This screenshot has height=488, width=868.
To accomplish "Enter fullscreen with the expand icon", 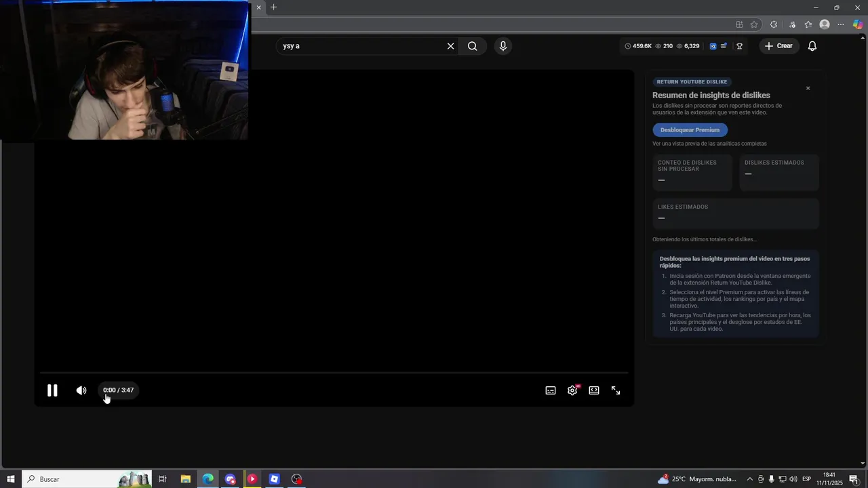I will pyautogui.click(x=616, y=390).
